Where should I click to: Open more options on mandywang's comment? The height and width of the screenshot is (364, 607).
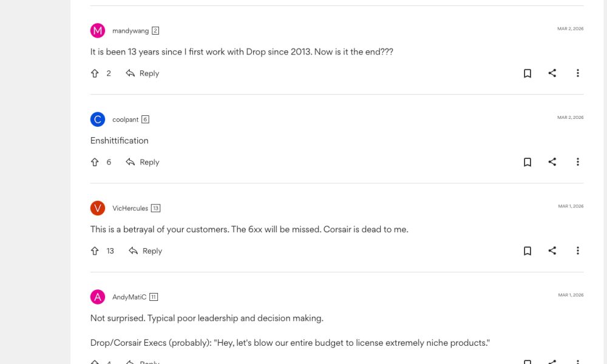tap(577, 73)
